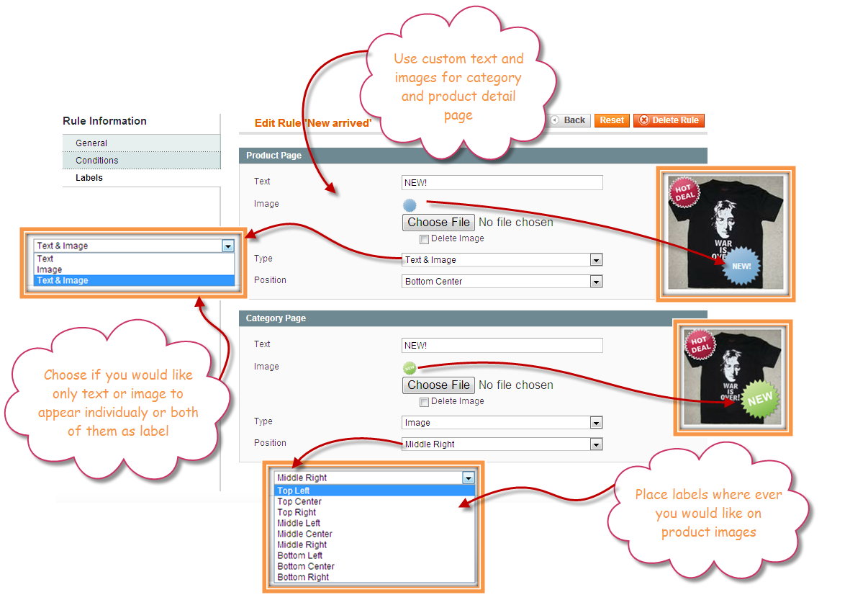Select Top Left in position list
The image size is (868, 600).
[x=294, y=491]
